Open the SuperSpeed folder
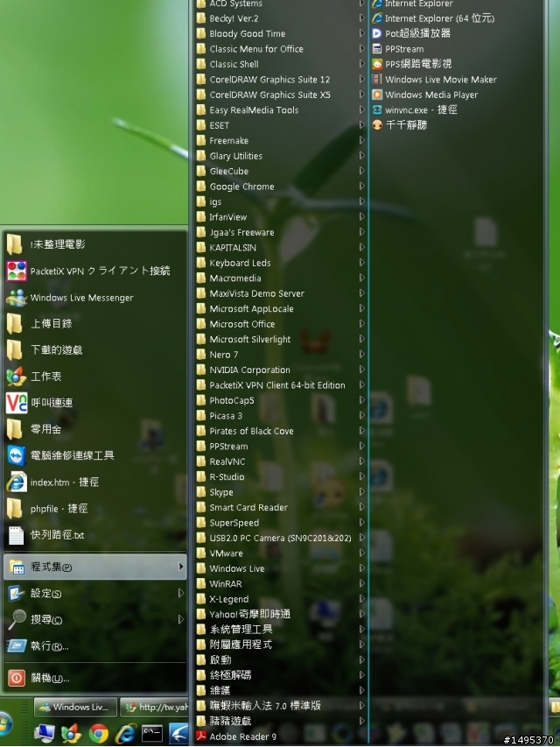 [x=281, y=523]
